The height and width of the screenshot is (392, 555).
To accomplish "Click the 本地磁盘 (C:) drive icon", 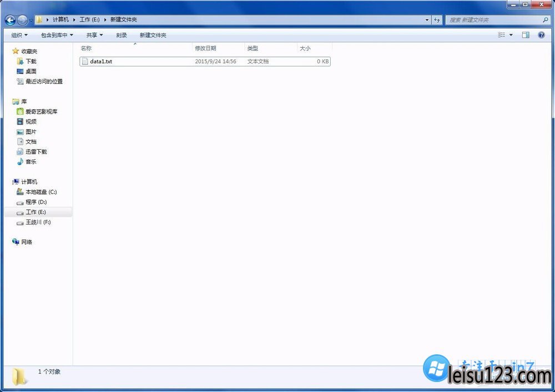I will [20, 192].
